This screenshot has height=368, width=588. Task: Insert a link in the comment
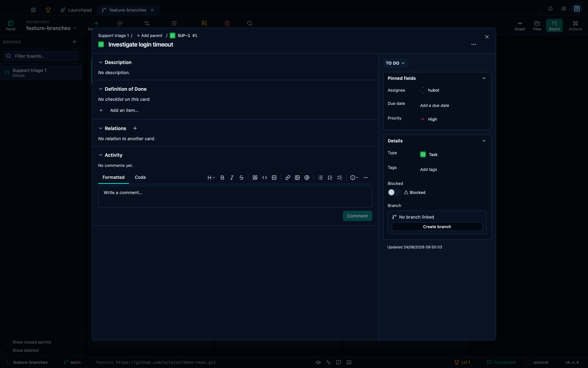(288, 178)
